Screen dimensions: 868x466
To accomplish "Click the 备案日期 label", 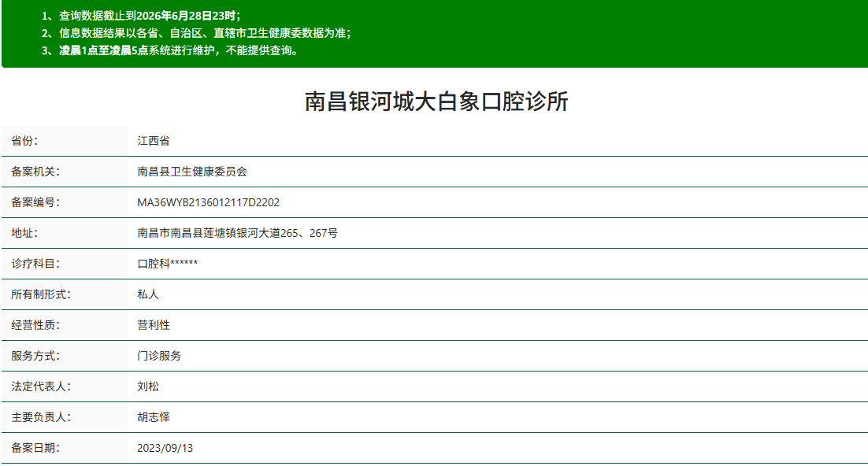I will [35, 449].
